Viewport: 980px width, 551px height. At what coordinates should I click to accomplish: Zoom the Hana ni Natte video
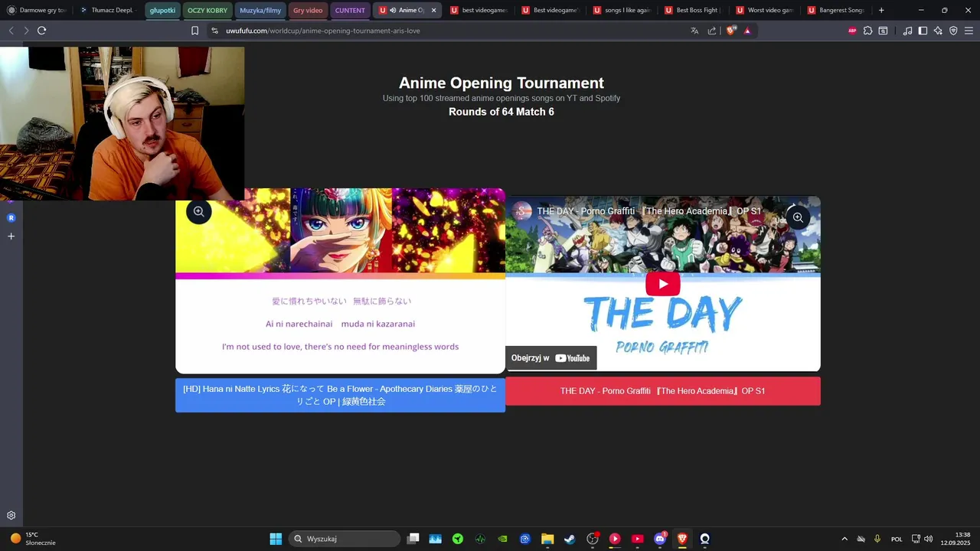coord(199,212)
